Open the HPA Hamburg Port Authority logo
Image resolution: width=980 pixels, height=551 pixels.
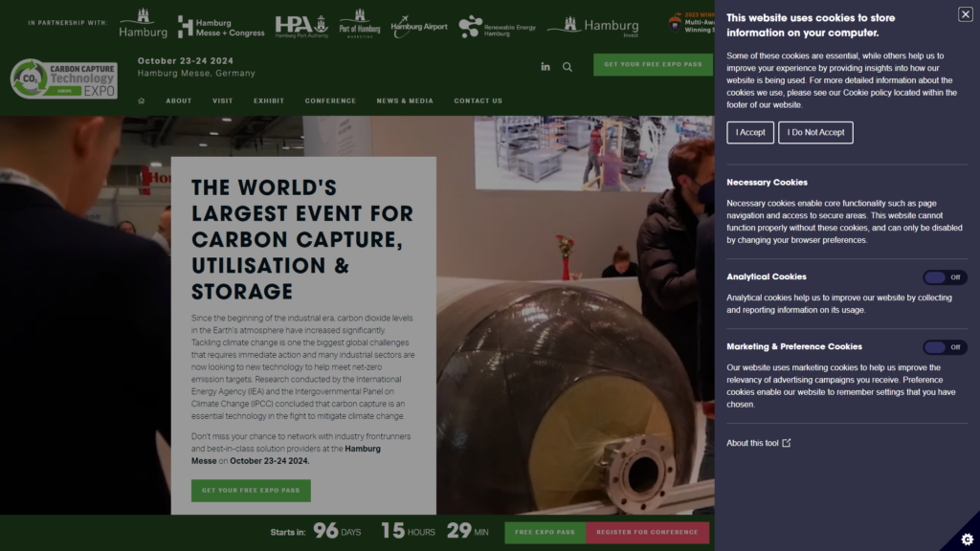click(301, 26)
